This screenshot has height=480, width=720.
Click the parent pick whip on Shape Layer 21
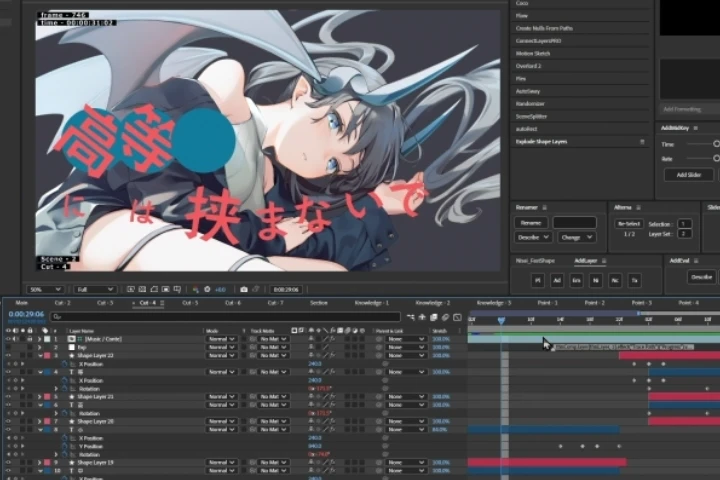(x=379, y=396)
